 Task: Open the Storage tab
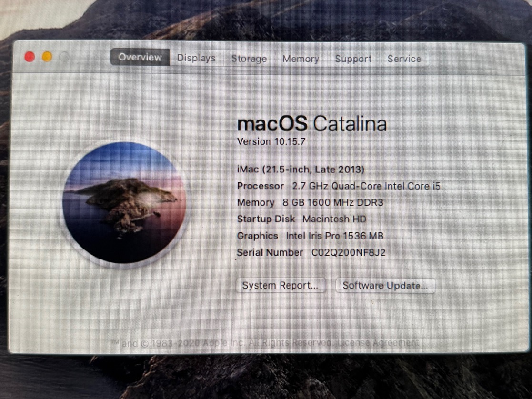pos(249,59)
